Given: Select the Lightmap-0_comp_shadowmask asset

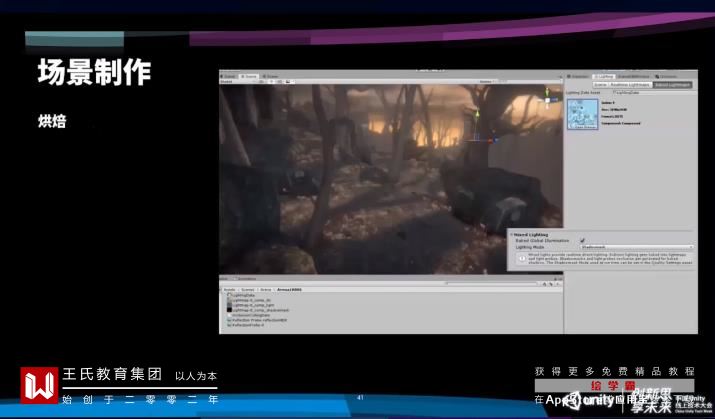Looking at the screenshot, I should (258, 310).
